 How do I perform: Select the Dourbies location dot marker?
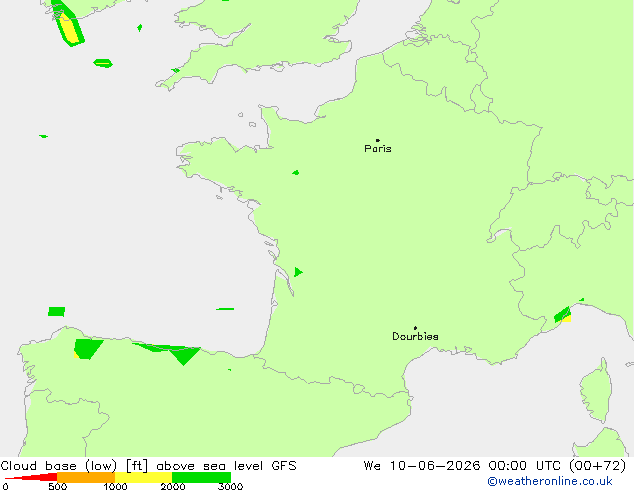415,328
